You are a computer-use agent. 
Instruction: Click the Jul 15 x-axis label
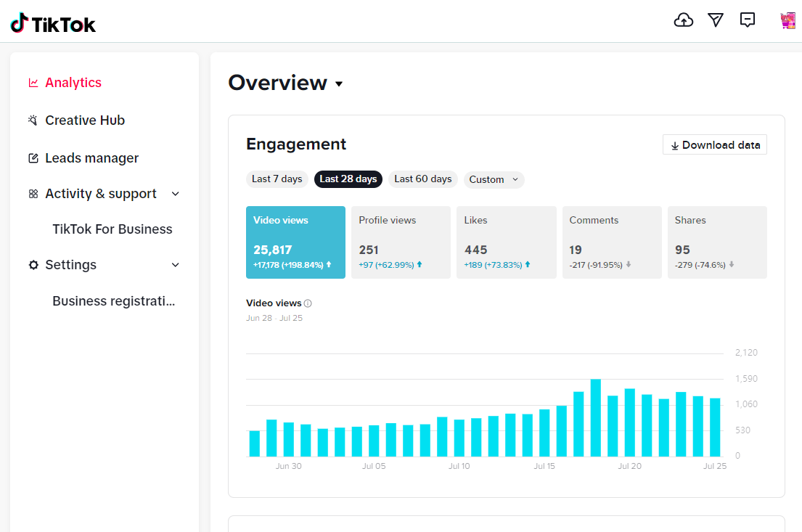(x=544, y=466)
